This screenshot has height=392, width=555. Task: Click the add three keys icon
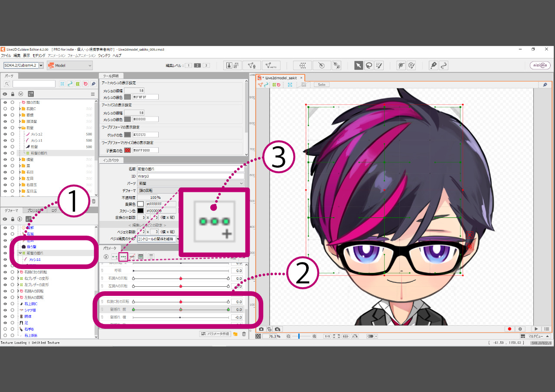point(124,257)
